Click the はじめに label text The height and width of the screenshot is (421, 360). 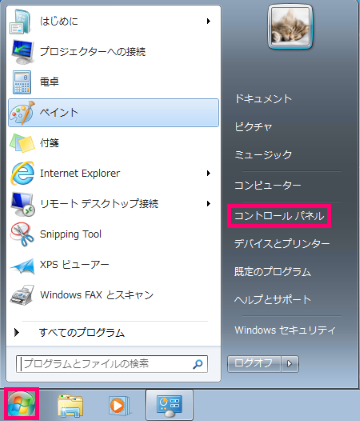click(x=59, y=22)
